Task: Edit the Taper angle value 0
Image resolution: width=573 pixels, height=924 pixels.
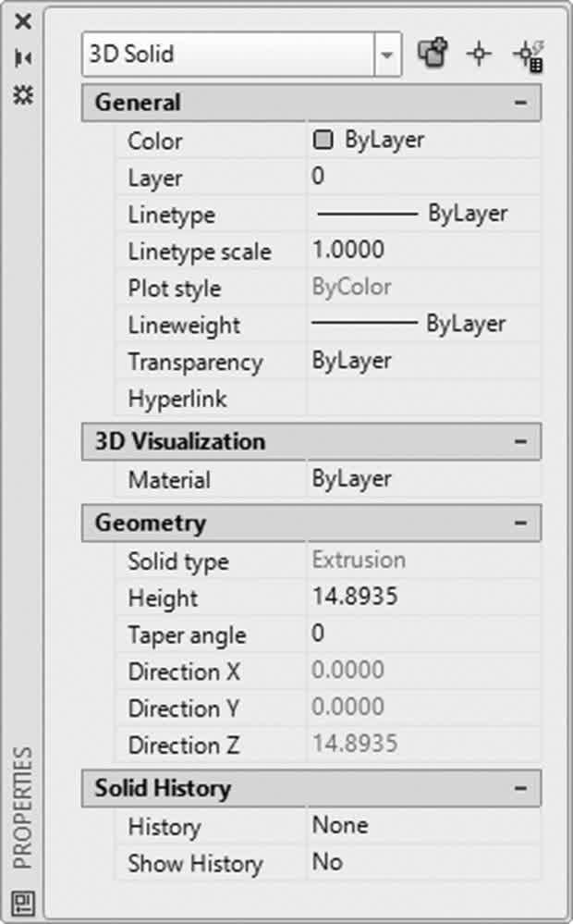Action: (423, 634)
